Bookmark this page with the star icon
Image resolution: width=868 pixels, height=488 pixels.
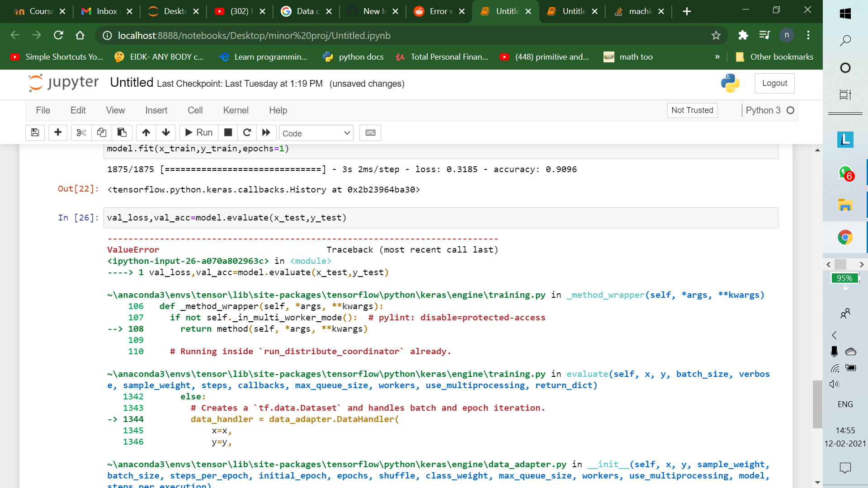(x=716, y=35)
